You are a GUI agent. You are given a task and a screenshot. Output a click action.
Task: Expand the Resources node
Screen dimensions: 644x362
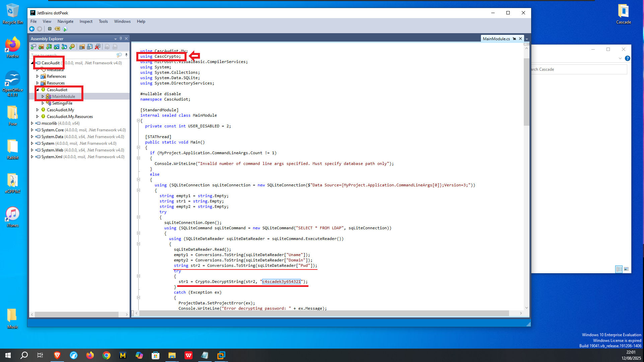(38, 83)
